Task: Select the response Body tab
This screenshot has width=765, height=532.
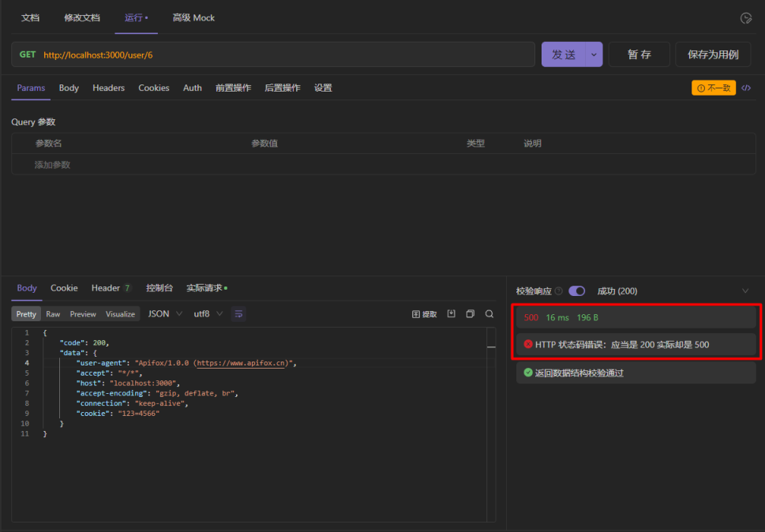Action: point(27,288)
